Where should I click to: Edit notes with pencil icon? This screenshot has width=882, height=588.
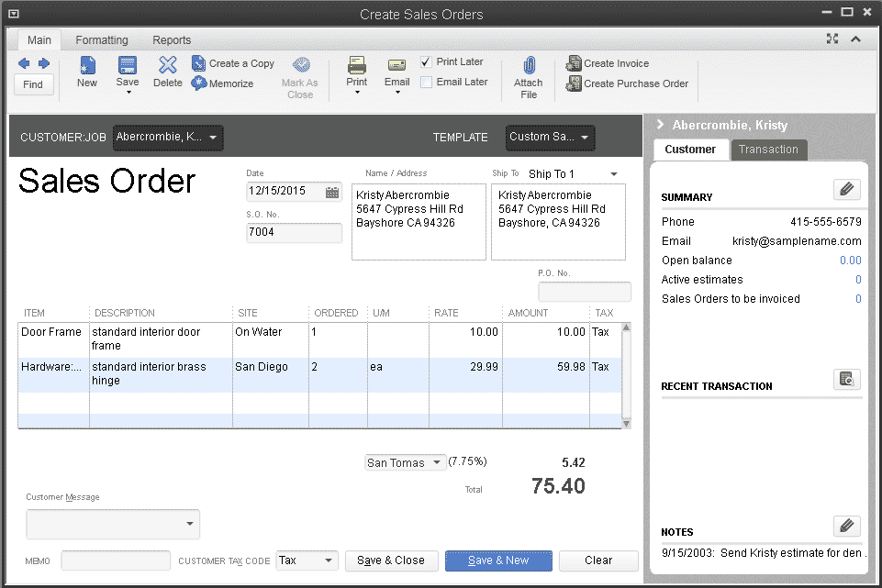pyautogui.click(x=846, y=526)
